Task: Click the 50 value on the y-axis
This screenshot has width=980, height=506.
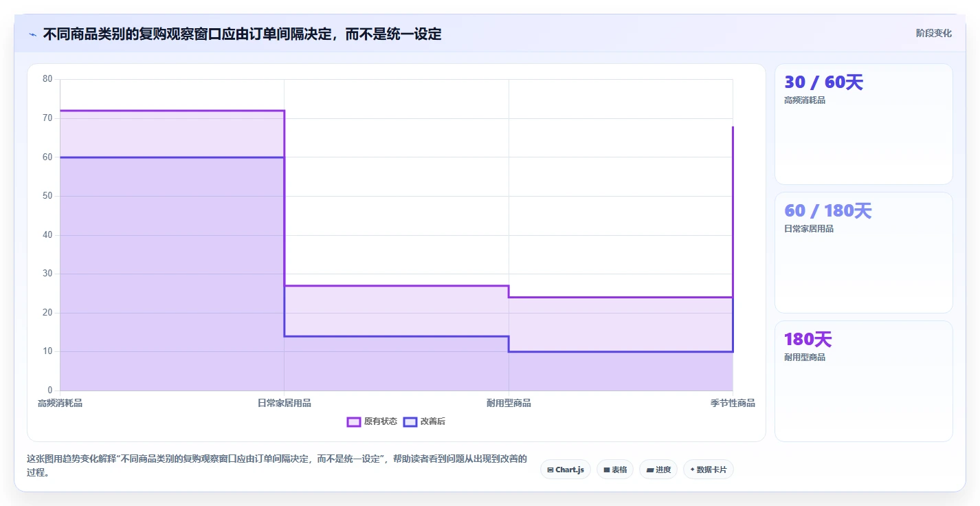Action: (47, 196)
